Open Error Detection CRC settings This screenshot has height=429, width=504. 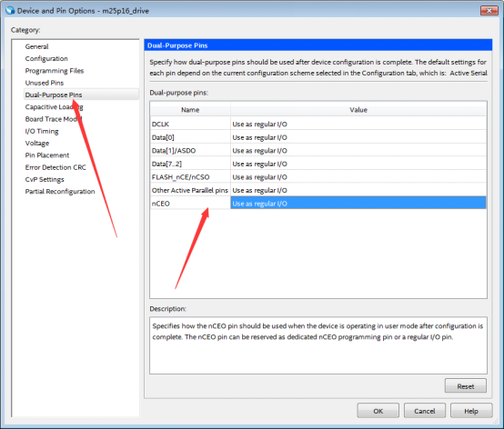[55, 167]
